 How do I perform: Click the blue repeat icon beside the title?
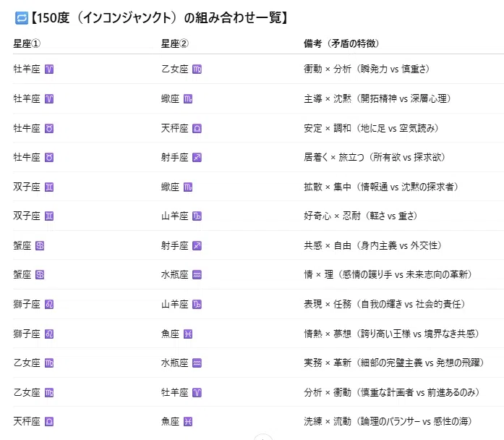click(22, 18)
